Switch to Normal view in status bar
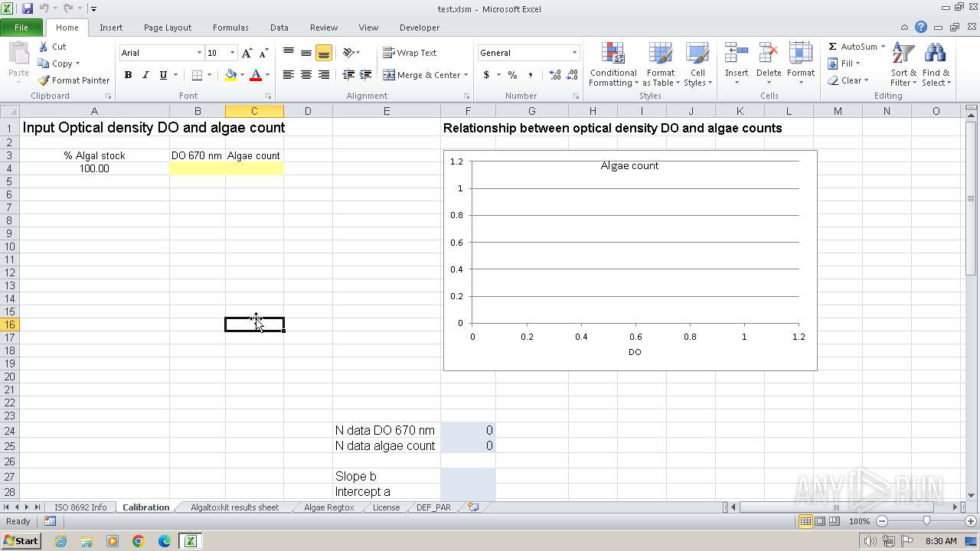 [x=805, y=521]
